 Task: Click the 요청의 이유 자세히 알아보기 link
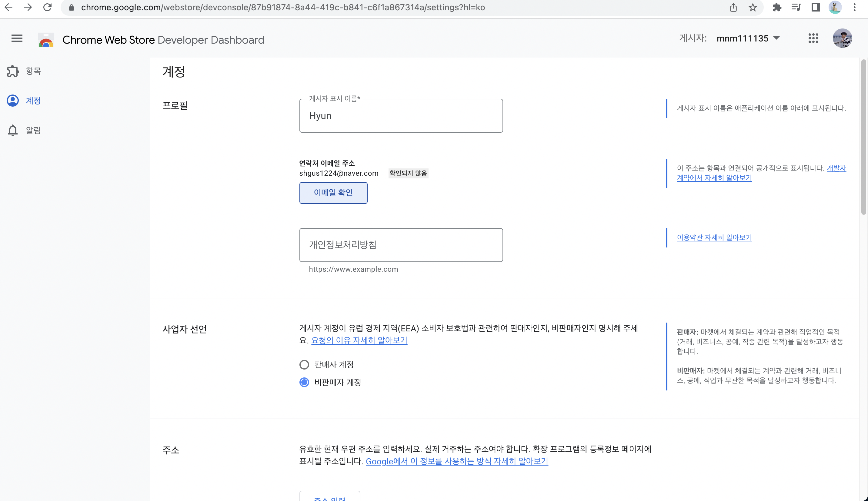point(359,340)
